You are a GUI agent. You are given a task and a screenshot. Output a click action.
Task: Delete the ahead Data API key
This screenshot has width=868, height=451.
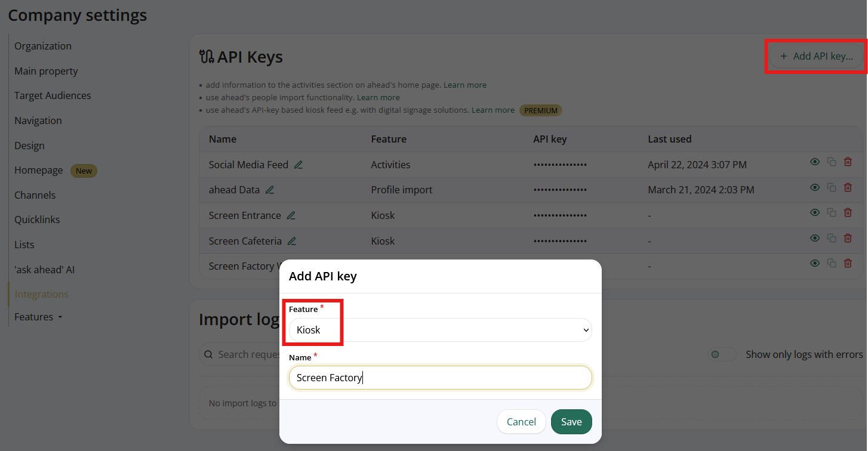pyautogui.click(x=848, y=187)
